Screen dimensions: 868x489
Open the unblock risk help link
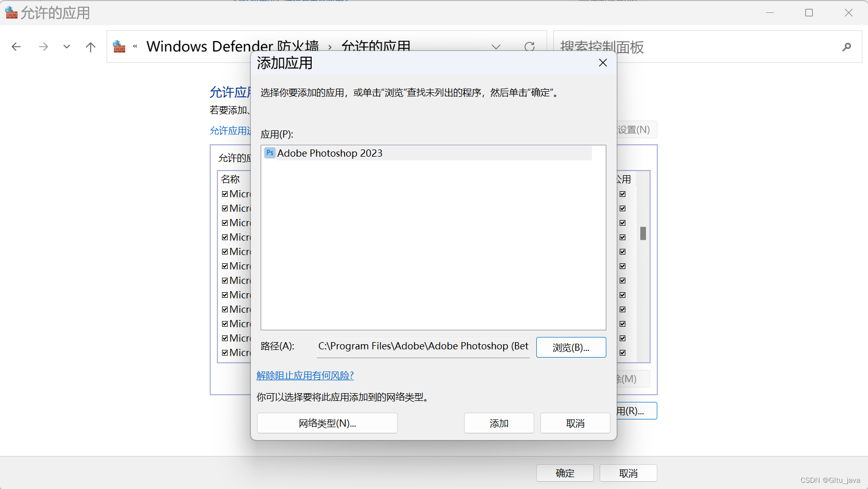[305, 376]
